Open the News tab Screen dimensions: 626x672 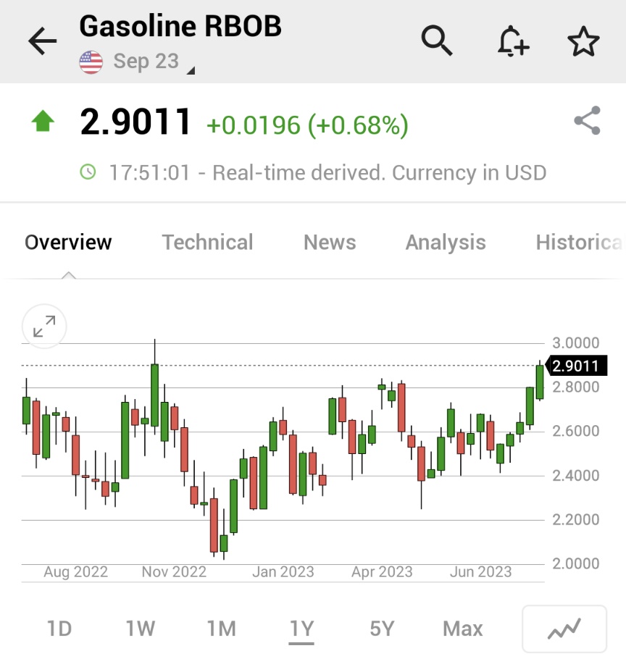click(x=330, y=243)
